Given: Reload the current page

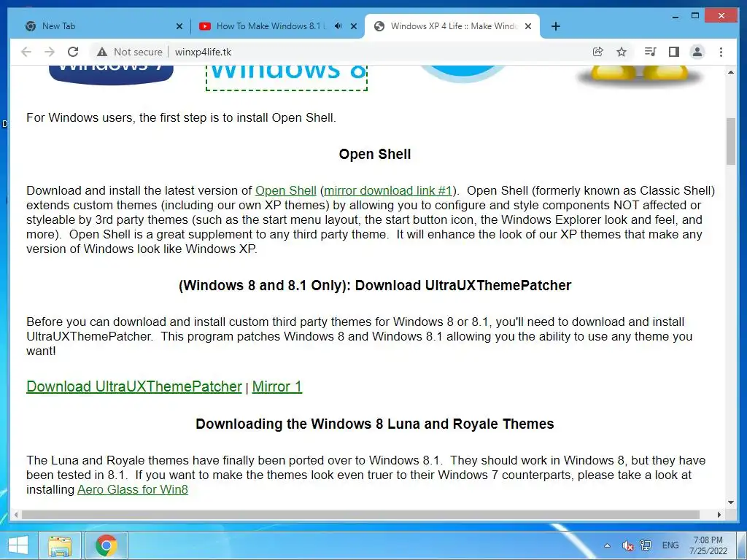Looking at the screenshot, I should [x=73, y=52].
